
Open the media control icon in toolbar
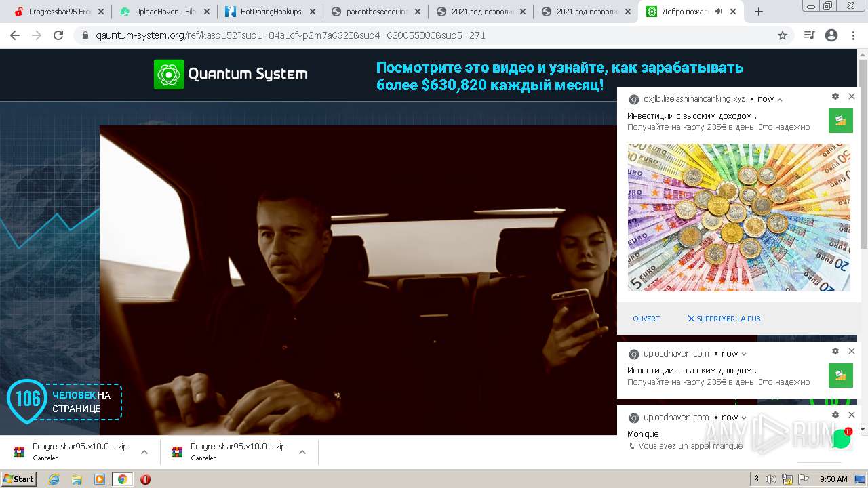809,35
